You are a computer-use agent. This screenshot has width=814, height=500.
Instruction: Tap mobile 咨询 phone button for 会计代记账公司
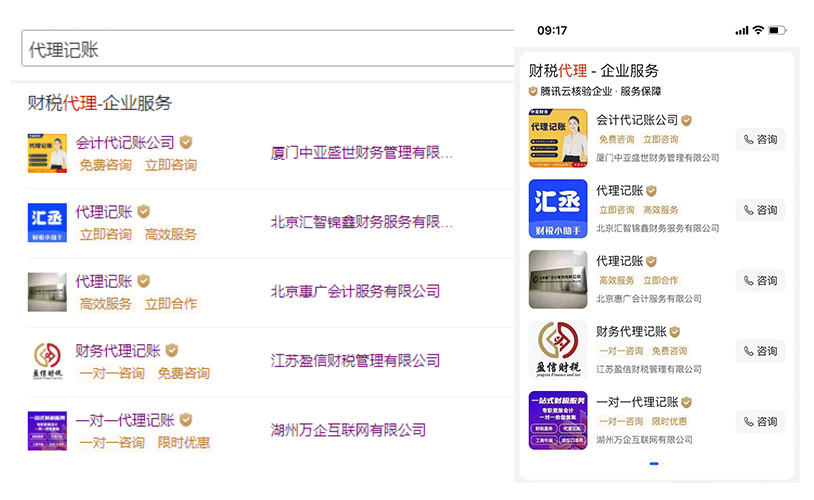[761, 140]
